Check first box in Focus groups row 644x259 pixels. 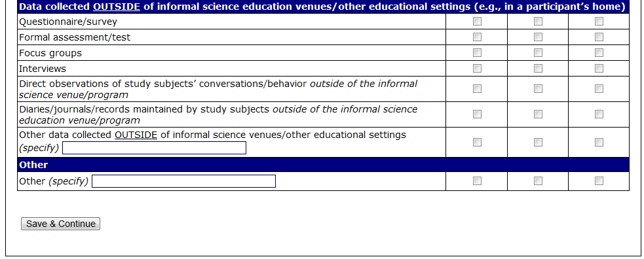(x=477, y=52)
